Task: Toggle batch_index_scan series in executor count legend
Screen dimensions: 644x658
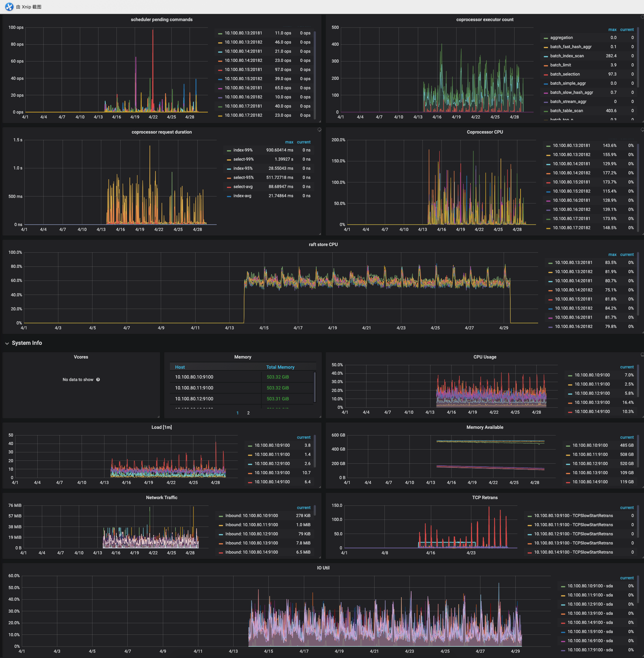Action: [567, 56]
